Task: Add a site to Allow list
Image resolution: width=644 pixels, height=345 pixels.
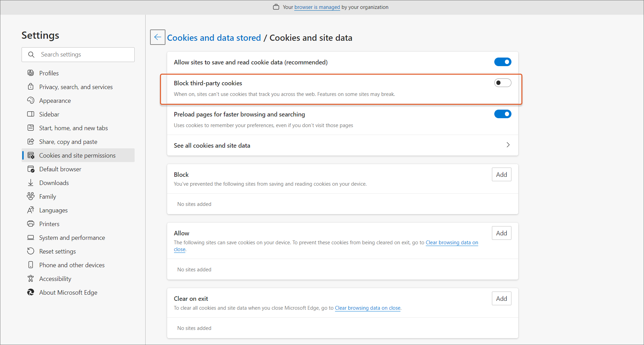Action: [501, 233]
